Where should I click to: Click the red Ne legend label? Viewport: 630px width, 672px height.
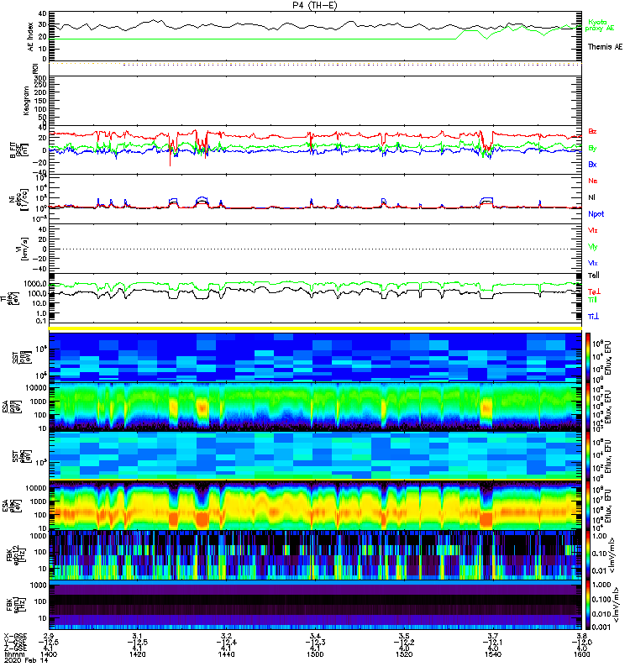coord(593,181)
